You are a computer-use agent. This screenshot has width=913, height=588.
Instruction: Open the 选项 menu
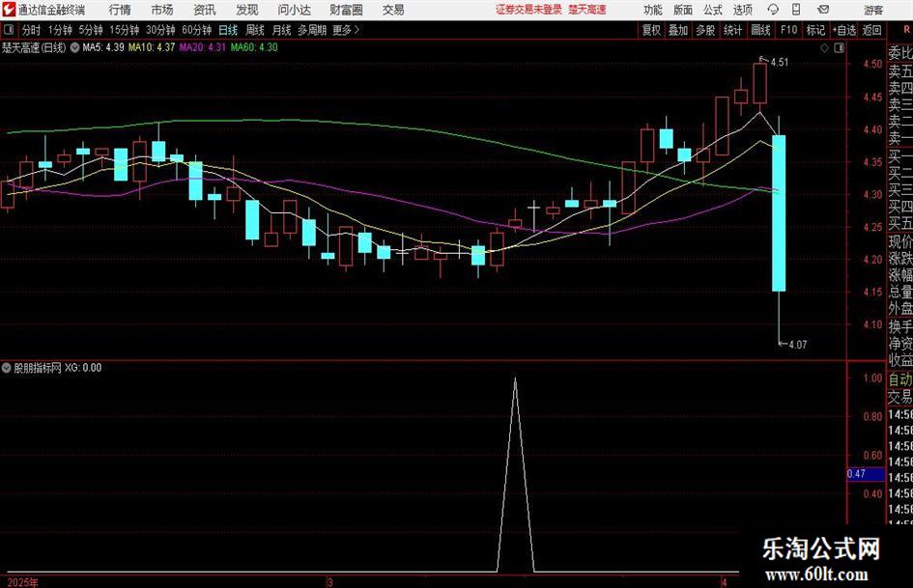click(743, 10)
